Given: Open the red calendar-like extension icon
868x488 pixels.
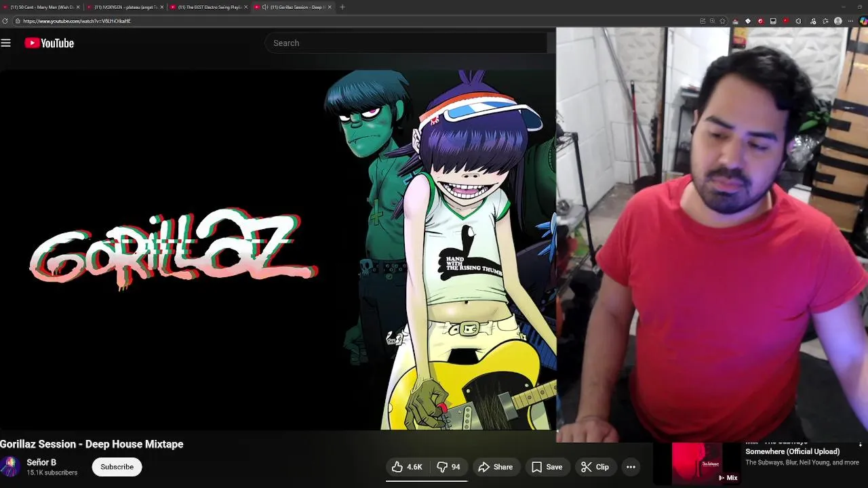Looking at the screenshot, I should (735, 21).
